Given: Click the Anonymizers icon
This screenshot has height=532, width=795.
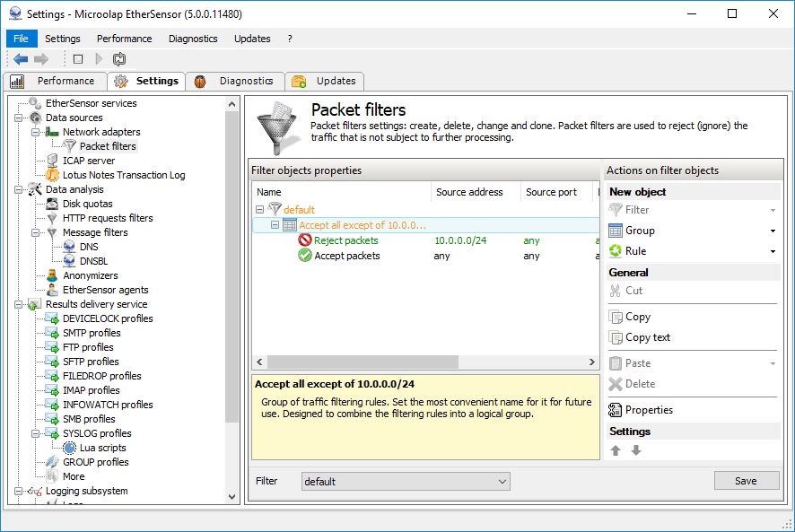Looking at the screenshot, I should [52, 275].
